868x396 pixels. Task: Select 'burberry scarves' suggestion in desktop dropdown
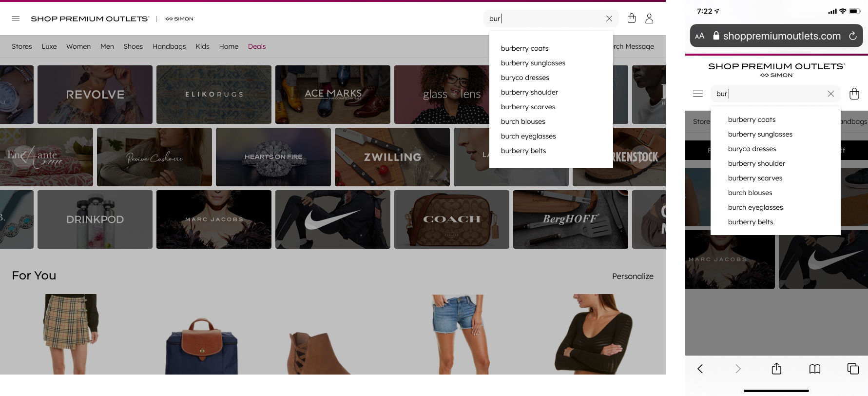528,107
